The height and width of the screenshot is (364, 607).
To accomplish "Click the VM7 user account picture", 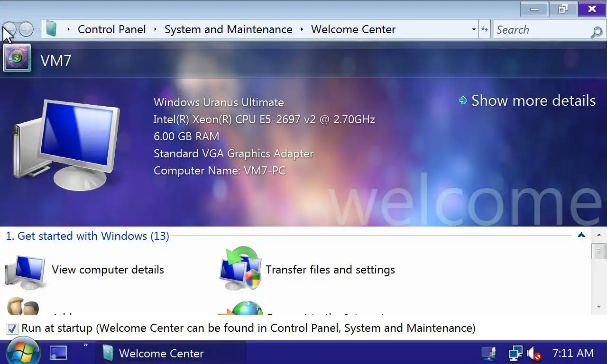I will click(17, 58).
